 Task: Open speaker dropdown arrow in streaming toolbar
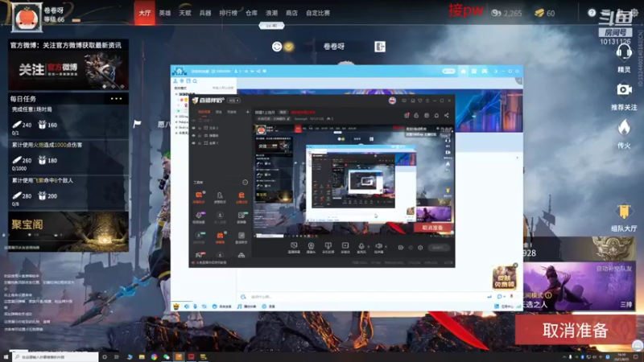pos(386,247)
